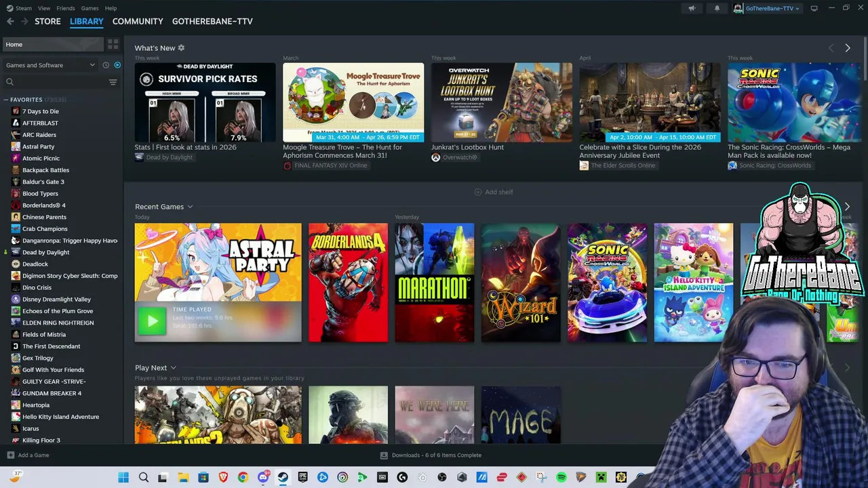
Task: Switch to Big Picture mode monitor icon
Action: point(814,8)
